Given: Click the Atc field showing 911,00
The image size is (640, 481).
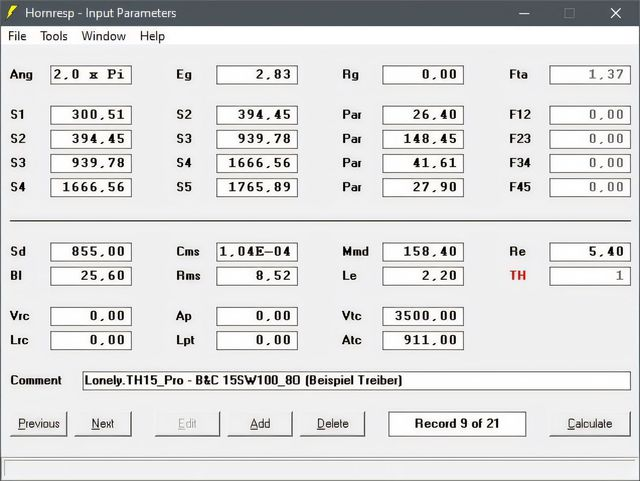Looking at the screenshot, I should click(x=423, y=340).
